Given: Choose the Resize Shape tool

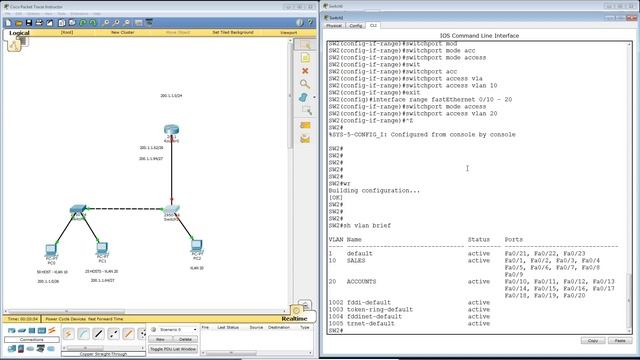Looking at the screenshot, I should pyautogui.click(x=307, y=111).
